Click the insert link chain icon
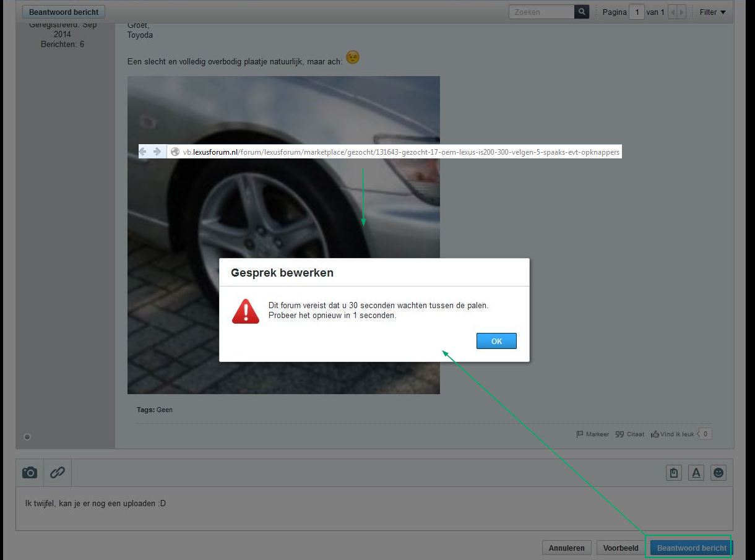 pyautogui.click(x=58, y=473)
